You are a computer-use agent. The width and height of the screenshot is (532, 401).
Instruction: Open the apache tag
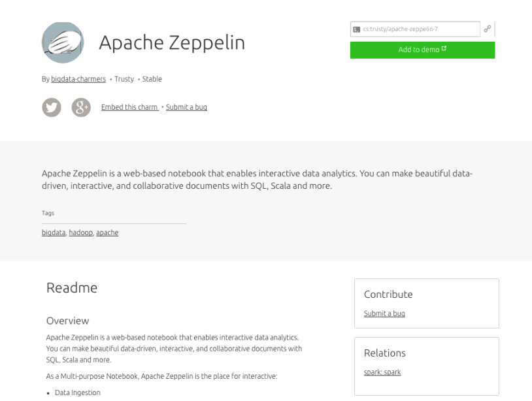[107, 233]
